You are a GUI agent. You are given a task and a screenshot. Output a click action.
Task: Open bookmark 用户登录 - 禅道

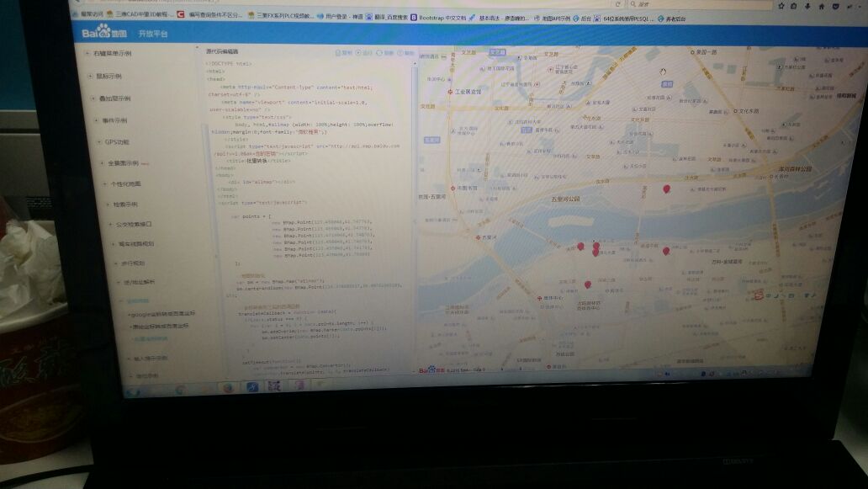click(340, 17)
